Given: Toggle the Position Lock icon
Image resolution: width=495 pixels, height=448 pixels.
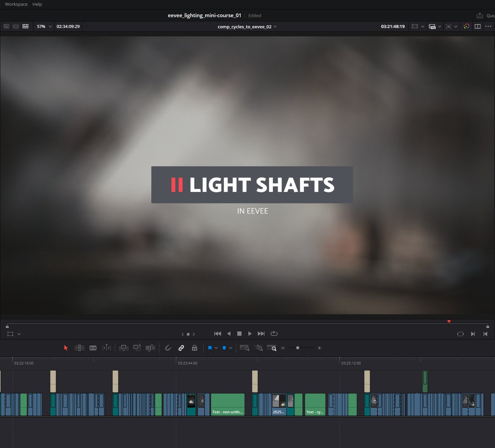Looking at the screenshot, I should [x=194, y=348].
